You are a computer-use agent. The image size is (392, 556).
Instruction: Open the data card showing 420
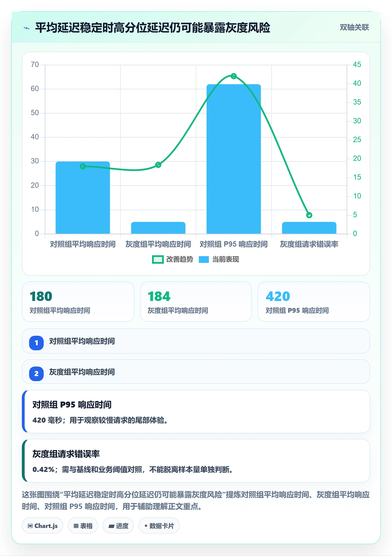click(x=314, y=302)
